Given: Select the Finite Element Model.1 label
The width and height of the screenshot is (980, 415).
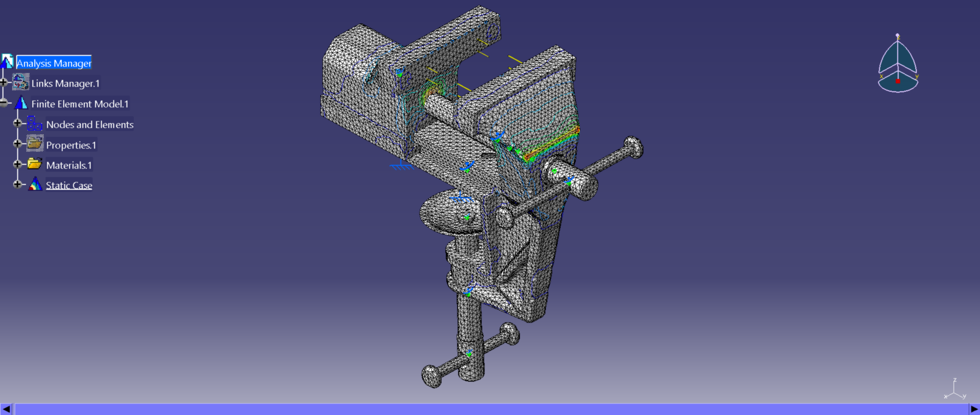Looking at the screenshot, I should click(x=80, y=104).
